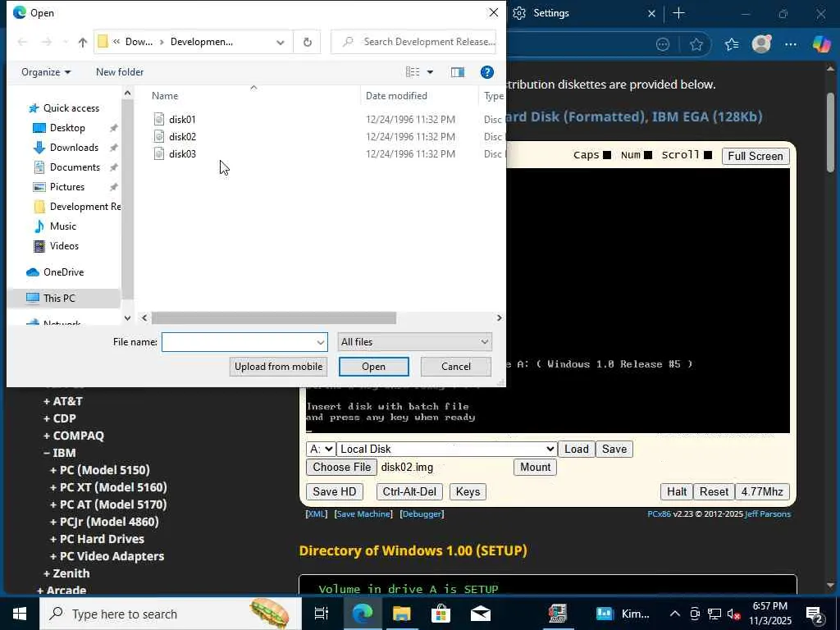Open Edge Settings and more menu
840x630 pixels.
791,44
